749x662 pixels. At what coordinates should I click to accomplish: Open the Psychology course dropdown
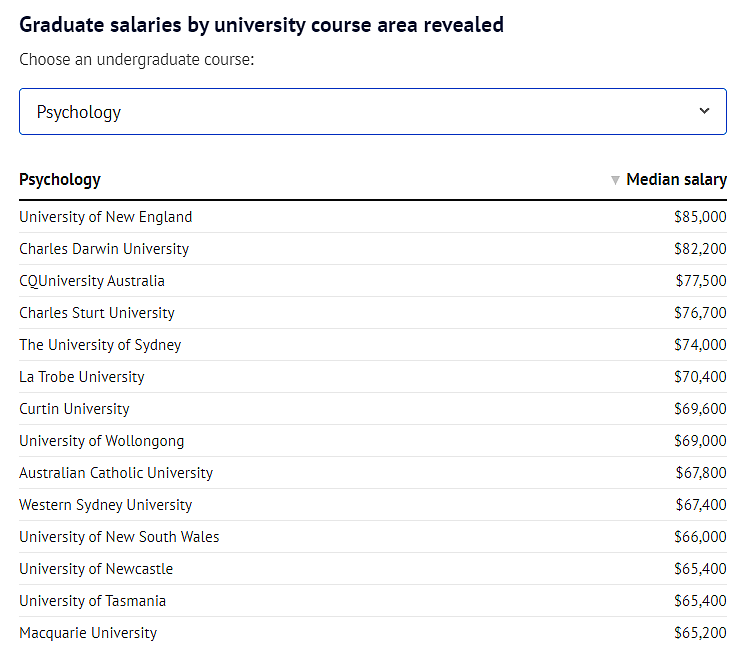pos(373,111)
